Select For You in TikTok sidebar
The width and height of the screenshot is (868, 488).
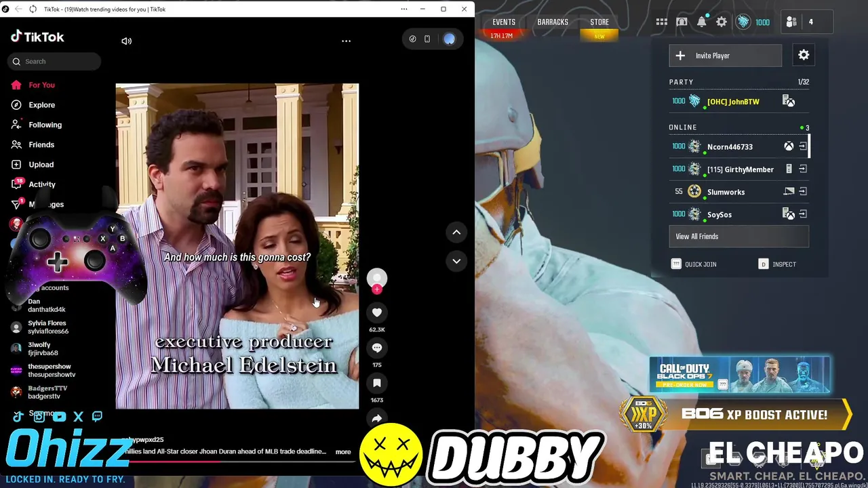tap(33, 85)
